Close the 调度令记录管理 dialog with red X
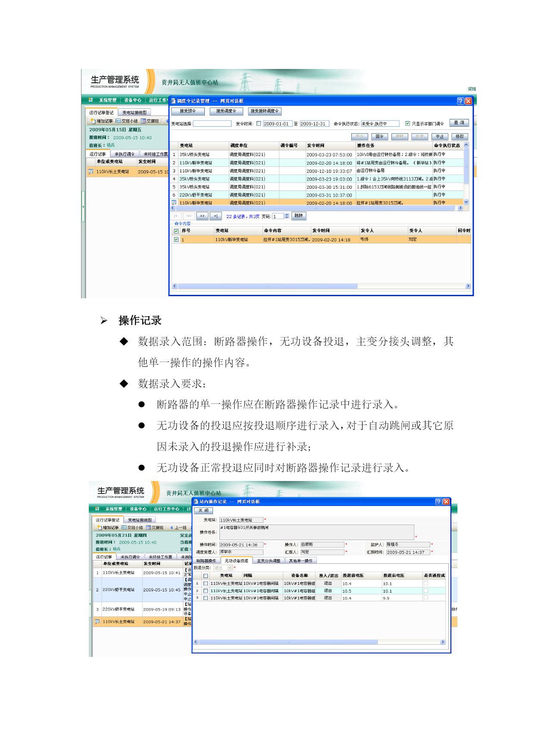The image size is (535, 756). click(468, 101)
